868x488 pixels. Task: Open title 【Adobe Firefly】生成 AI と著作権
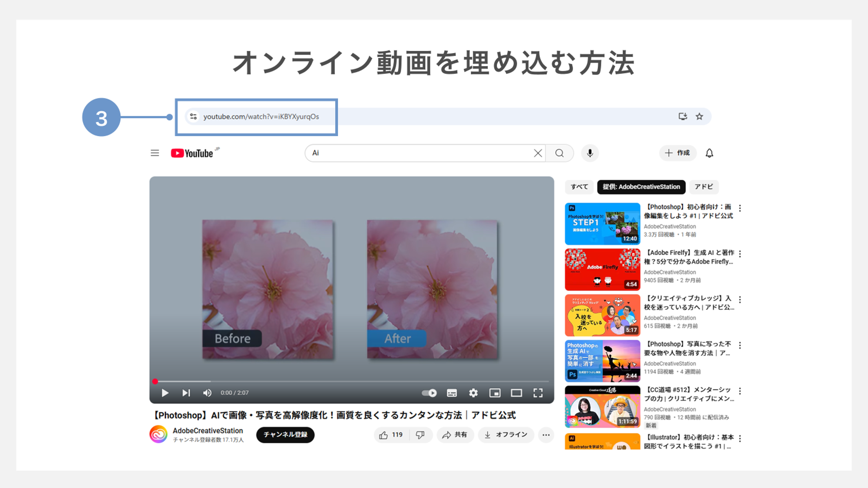[688, 257]
